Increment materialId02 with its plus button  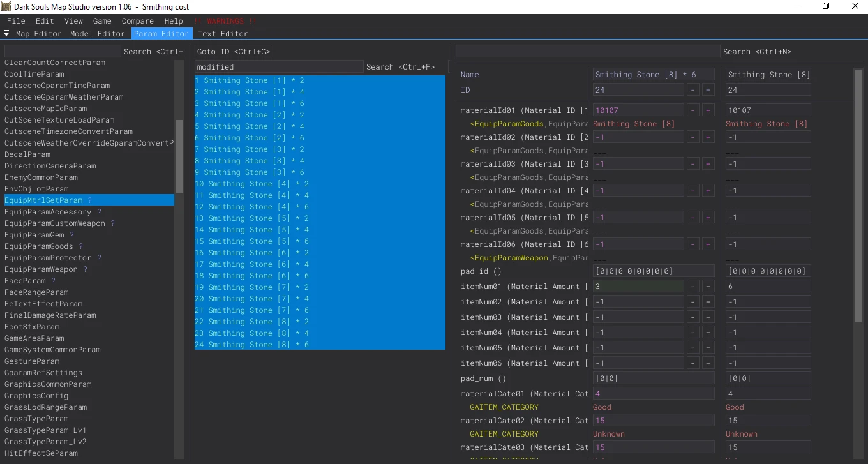pyautogui.click(x=708, y=137)
